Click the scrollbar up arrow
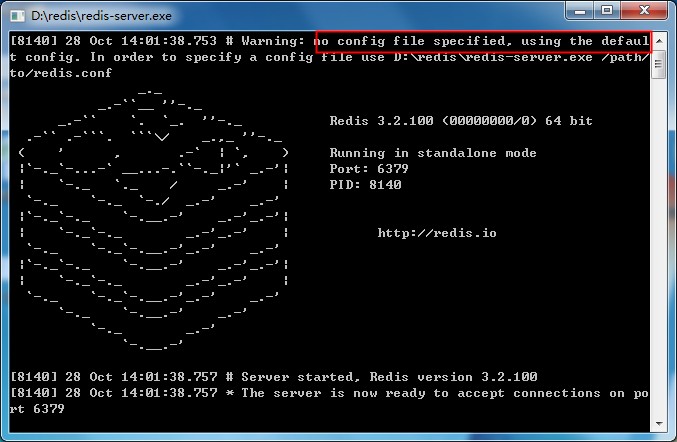This screenshot has height=442, width=677. click(659, 41)
